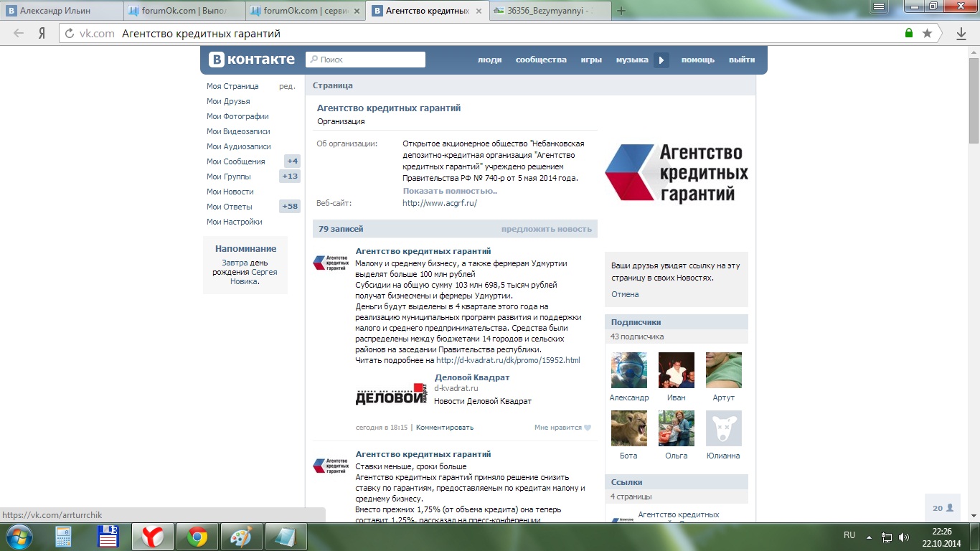Open floppy-disk save app in taskbar
The image size is (980, 551).
[x=108, y=537]
